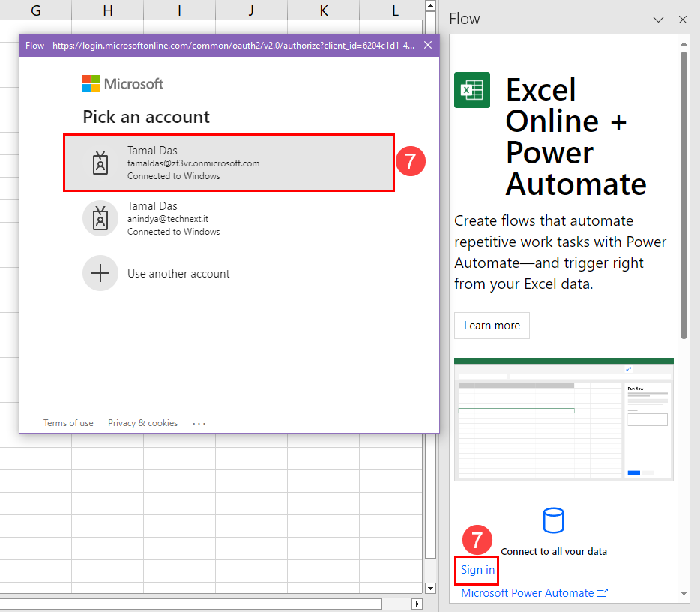The height and width of the screenshot is (612, 700).
Task: Select column K header
Action: tap(323, 10)
